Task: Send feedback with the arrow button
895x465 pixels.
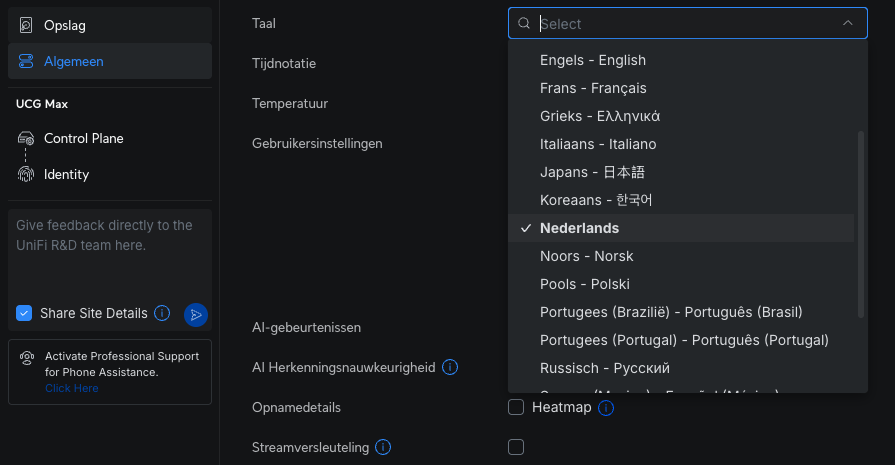Action: 196,315
